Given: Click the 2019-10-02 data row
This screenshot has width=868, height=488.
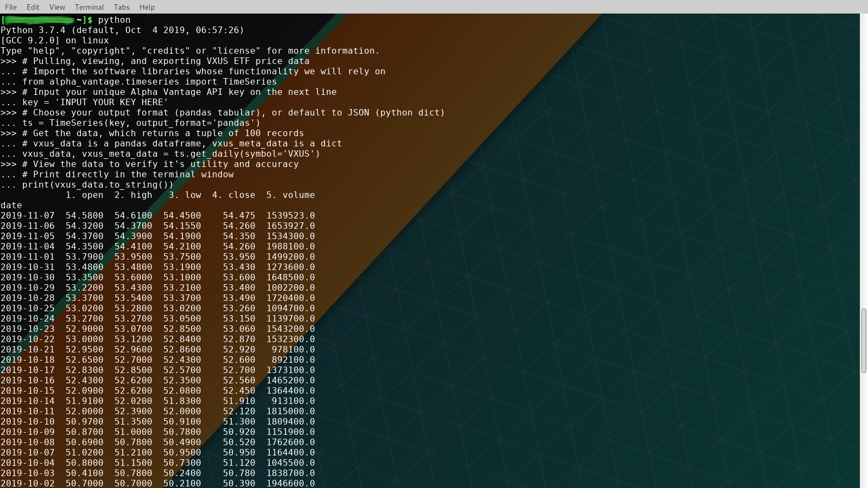Looking at the screenshot, I should click(157, 483).
